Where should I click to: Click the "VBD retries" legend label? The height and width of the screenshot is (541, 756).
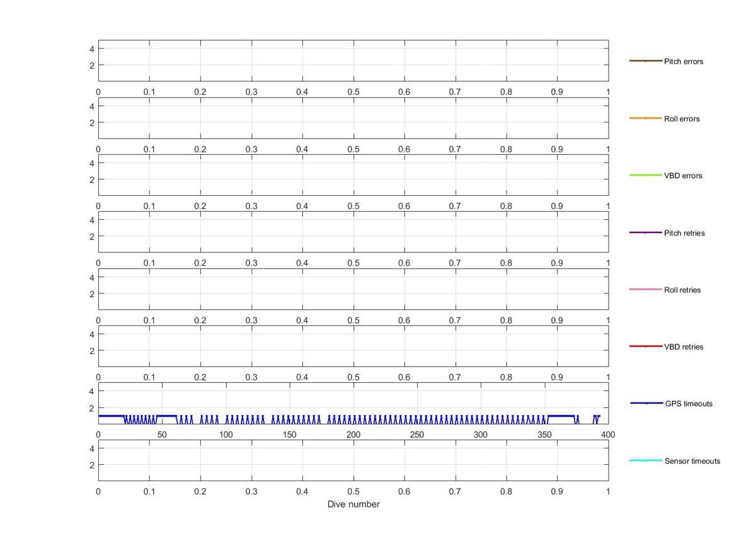pos(684,347)
